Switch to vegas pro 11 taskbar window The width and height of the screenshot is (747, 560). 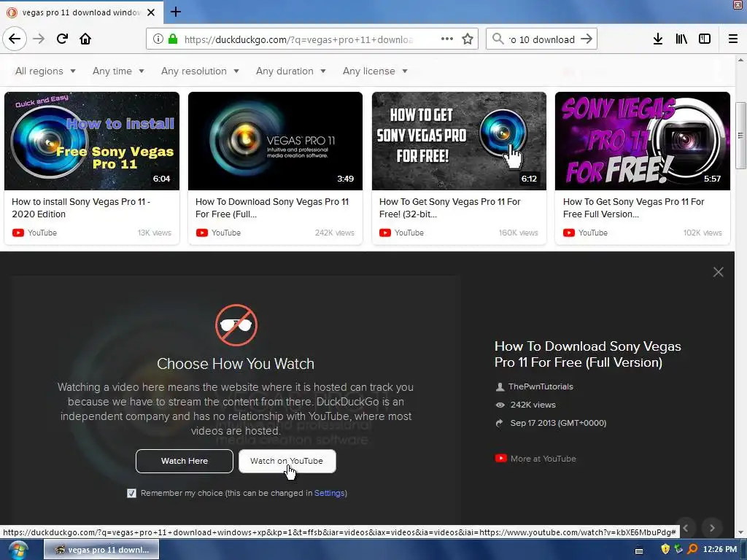[101, 550]
